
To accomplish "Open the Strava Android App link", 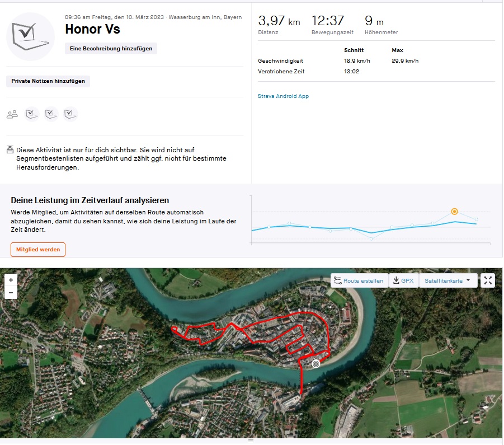I will tap(283, 96).
